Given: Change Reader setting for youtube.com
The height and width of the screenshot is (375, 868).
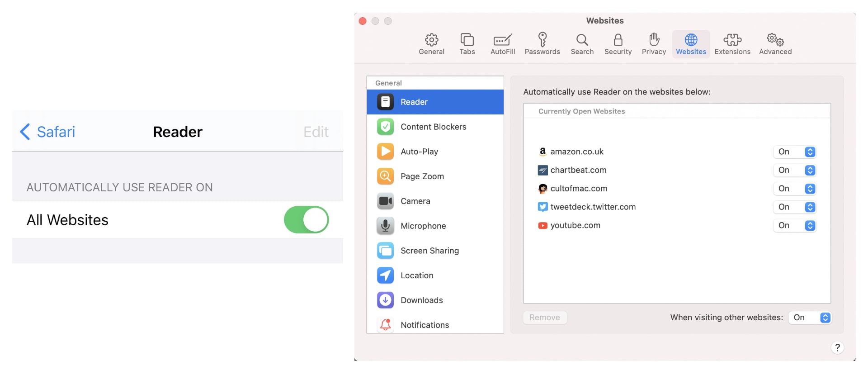Looking at the screenshot, I should coord(795,226).
